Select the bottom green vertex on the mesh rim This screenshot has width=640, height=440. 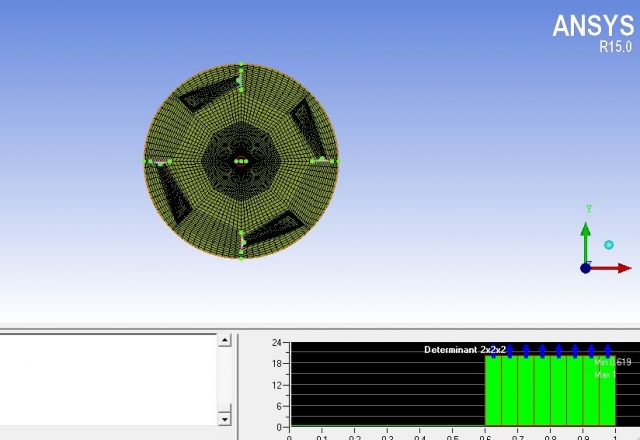[x=241, y=258]
